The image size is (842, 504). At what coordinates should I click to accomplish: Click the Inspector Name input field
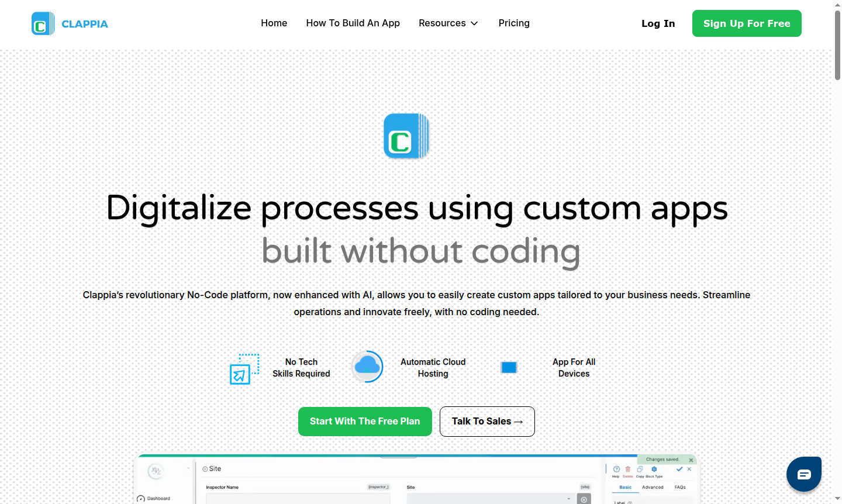pos(297,499)
